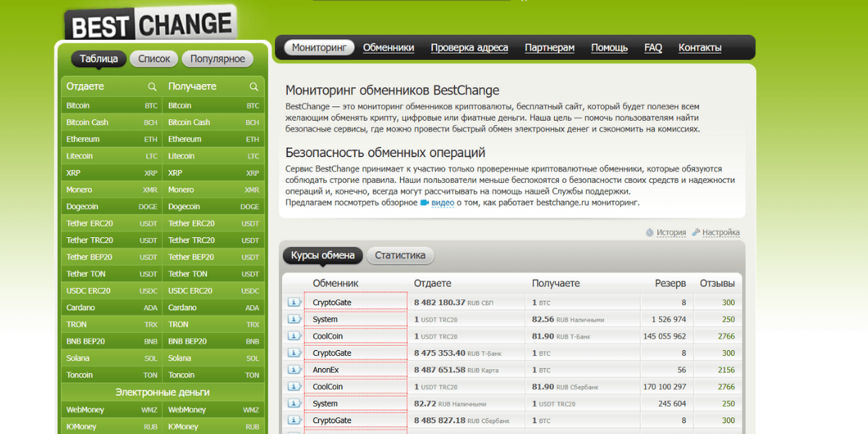Go to Проверка адреса menu item
This screenshot has height=434, width=868.
(x=469, y=48)
